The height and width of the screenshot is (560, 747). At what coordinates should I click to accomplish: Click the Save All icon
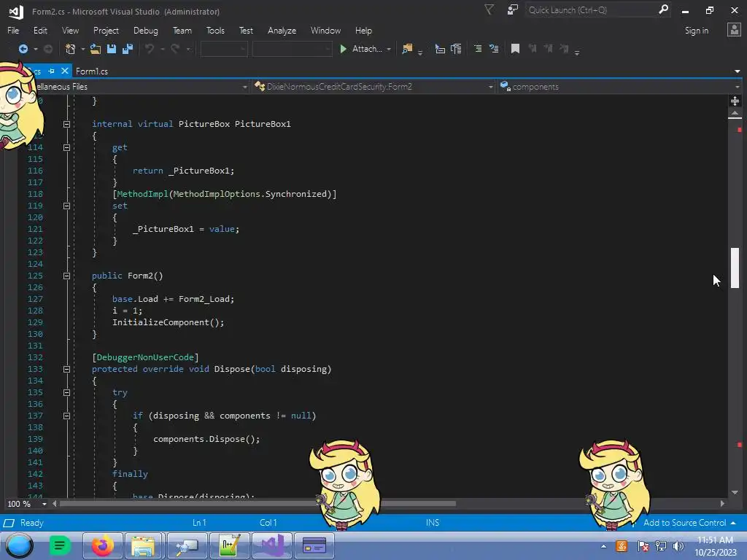pos(128,49)
